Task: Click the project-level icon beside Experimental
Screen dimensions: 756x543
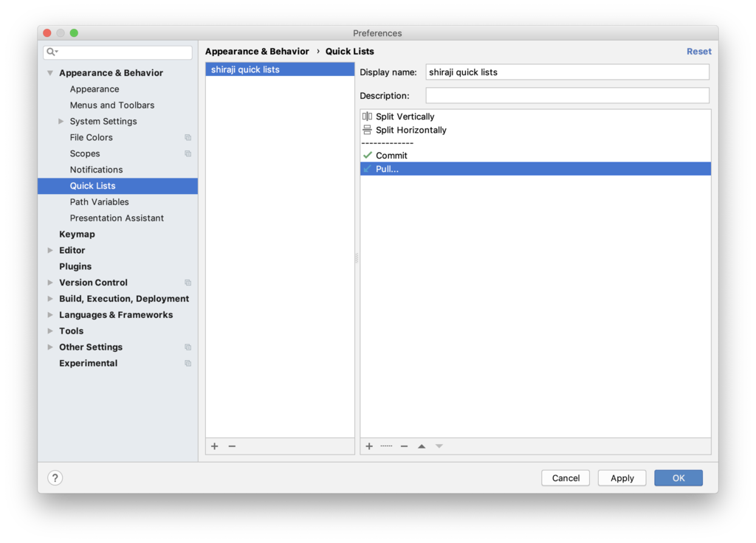Action: coord(188,363)
